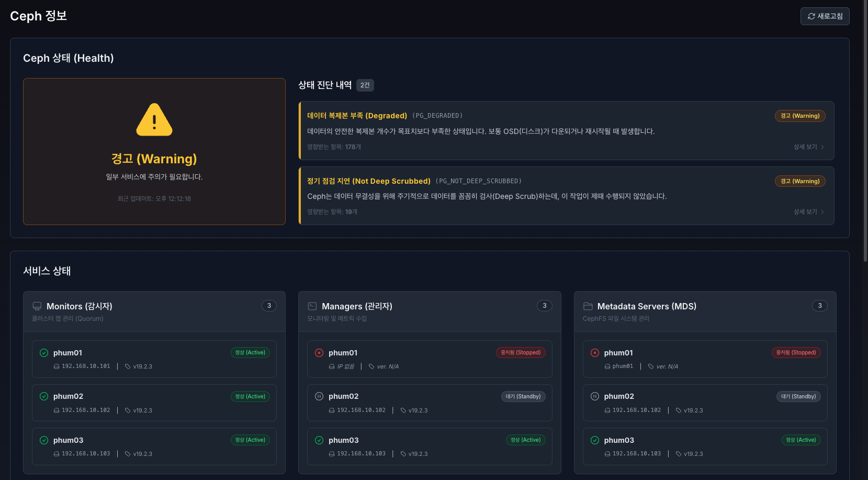Click the ver. N/A text of MDS phum01
This screenshot has width=868, height=480.
667,366
